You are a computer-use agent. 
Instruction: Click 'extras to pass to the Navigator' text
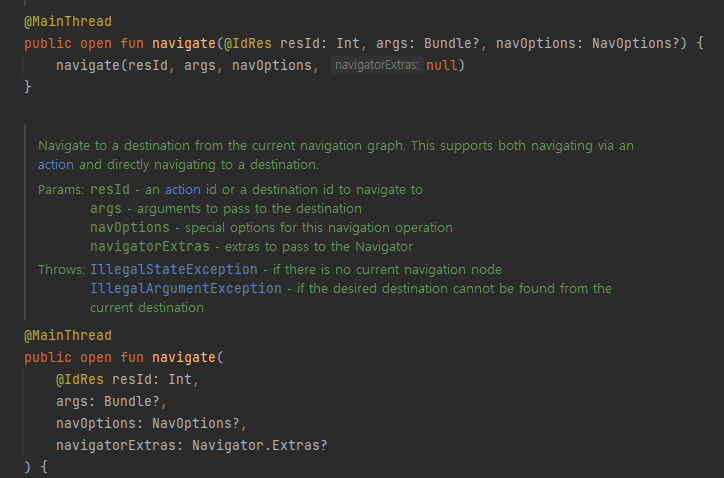click(319, 247)
